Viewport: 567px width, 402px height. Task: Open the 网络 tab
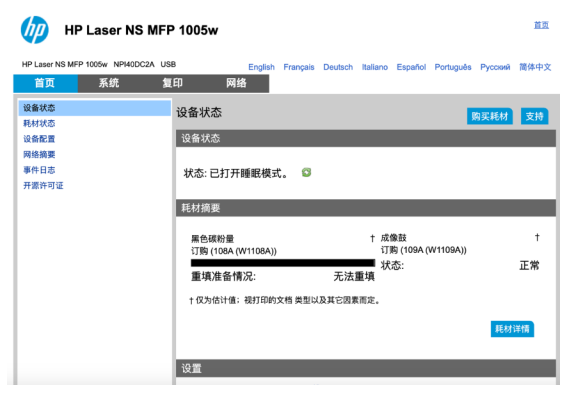(236, 83)
